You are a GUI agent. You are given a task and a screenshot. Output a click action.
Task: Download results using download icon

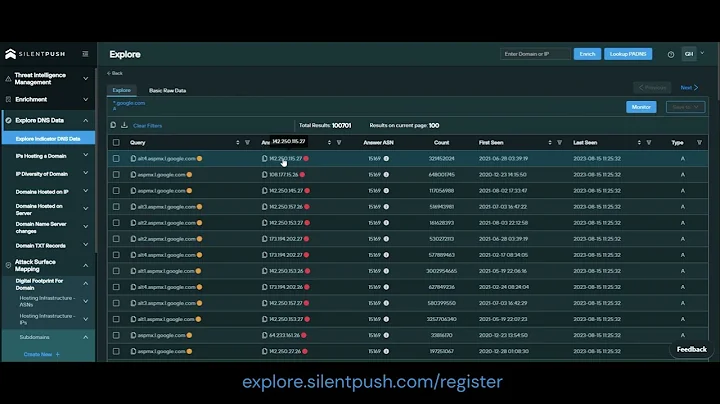[x=124, y=125]
